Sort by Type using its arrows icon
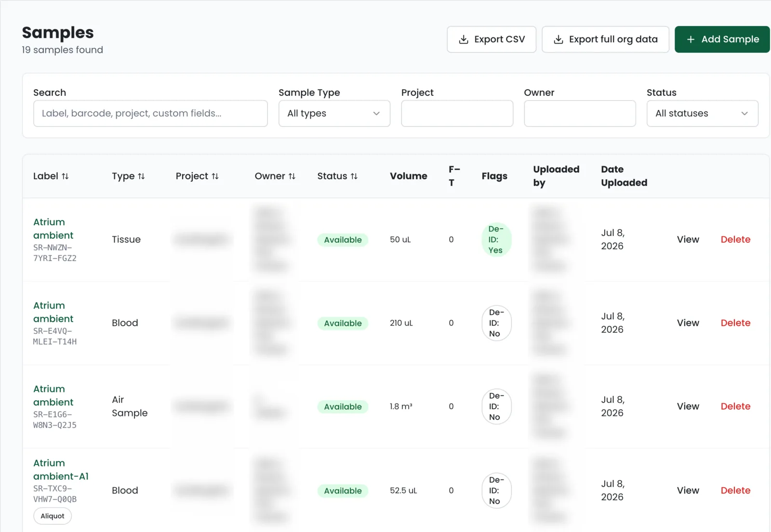 (x=141, y=176)
